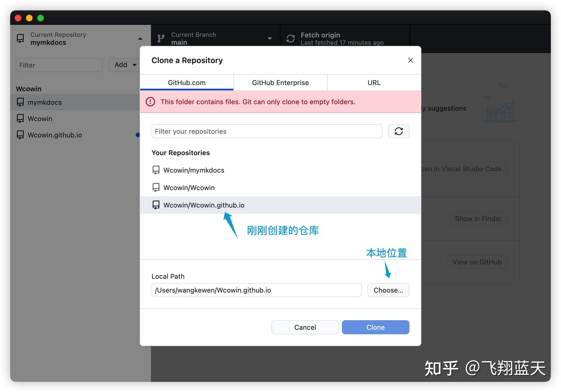Image resolution: width=561 pixels, height=392 pixels.
Task: Close the Clone a Repository dialog
Action: point(410,60)
